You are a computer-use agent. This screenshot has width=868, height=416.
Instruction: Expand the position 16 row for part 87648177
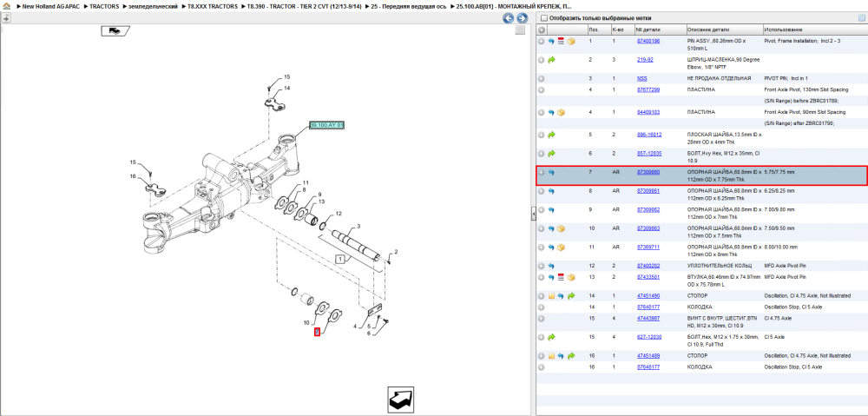[x=542, y=366]
